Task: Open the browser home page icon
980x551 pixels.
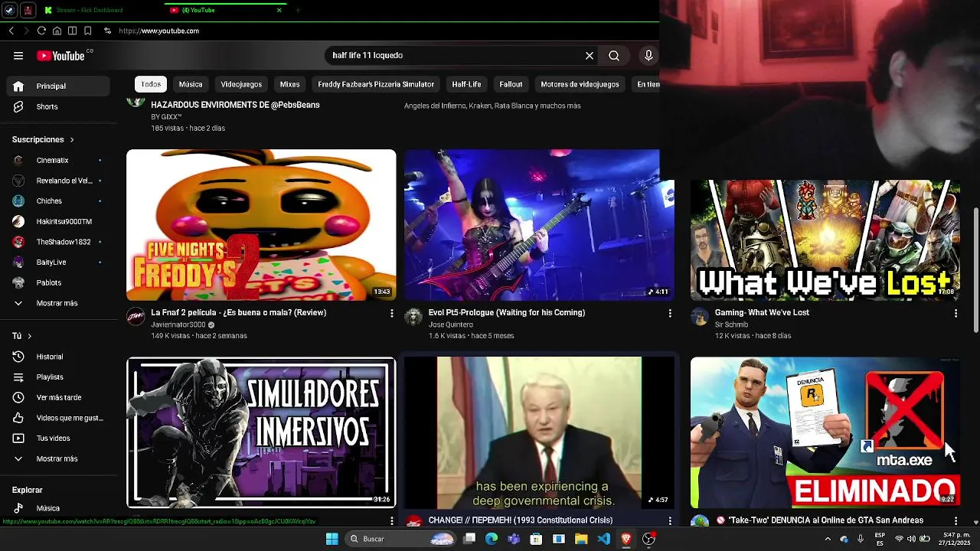Action: (x=57, y=31)
